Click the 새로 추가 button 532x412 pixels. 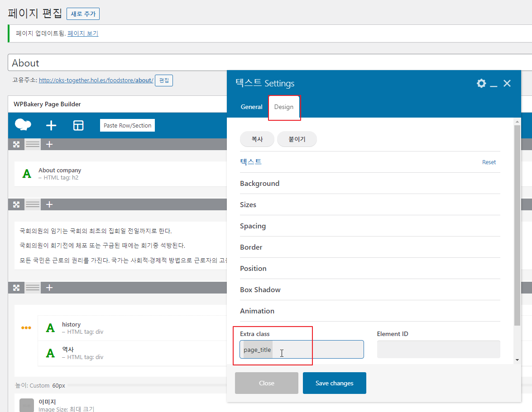pos(83,14)
